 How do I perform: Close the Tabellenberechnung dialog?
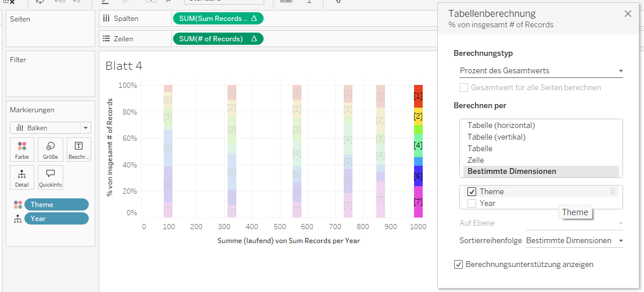tap(628, 14)
